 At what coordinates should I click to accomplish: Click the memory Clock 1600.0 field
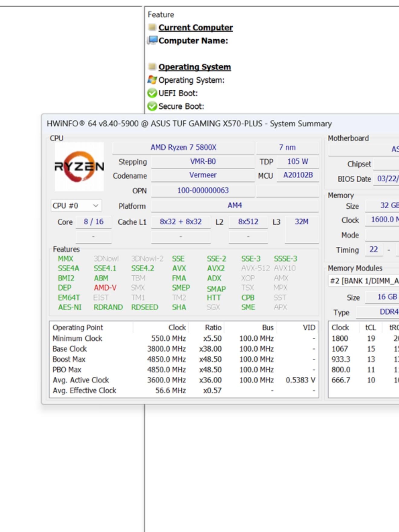coord(382,220)
